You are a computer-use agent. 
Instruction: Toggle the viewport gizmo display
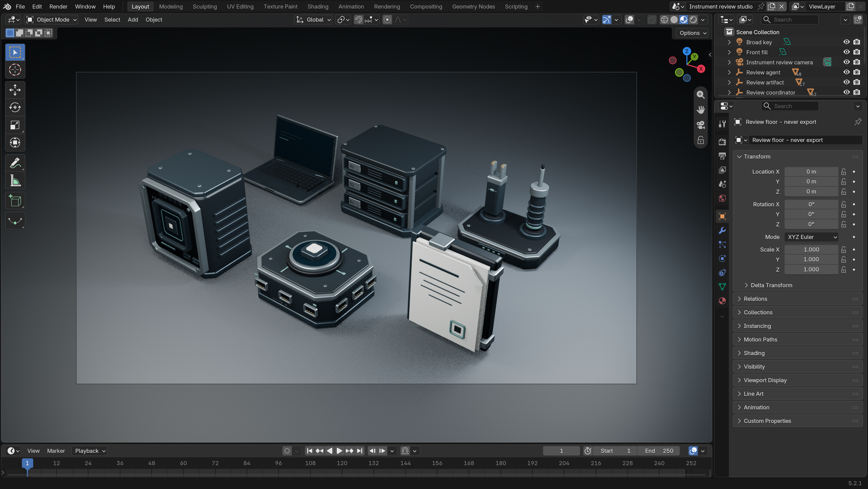607,20
